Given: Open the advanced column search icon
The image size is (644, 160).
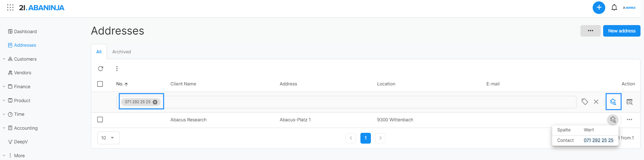Looking at the screenshot, I should click(629, 102).
